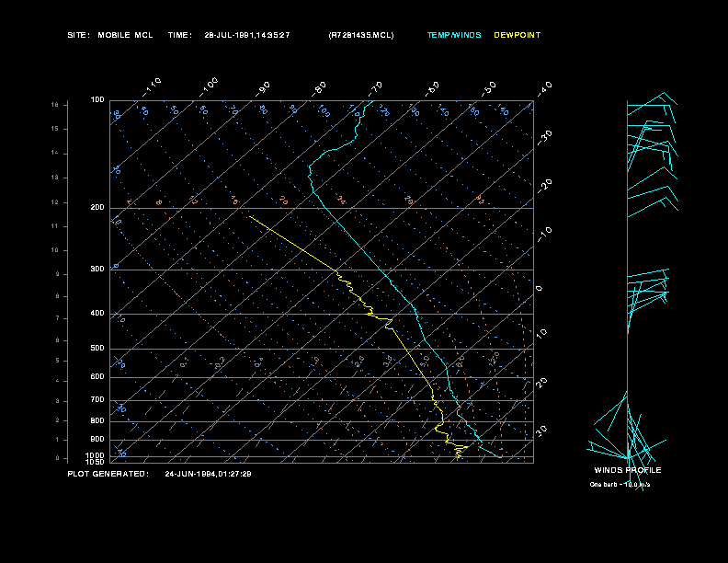
Task: Click the 0 temperature label on right edge
Action: (540, 288)
